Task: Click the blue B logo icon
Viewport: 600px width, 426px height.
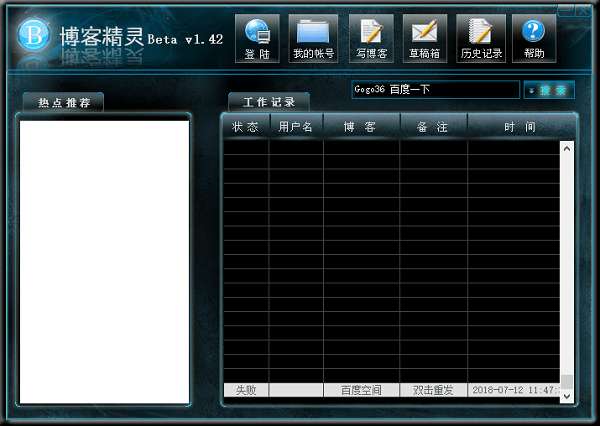Action: tap(37, 37)
